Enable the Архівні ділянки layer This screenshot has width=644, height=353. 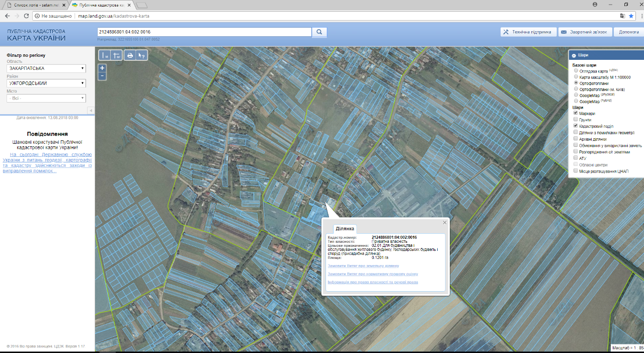pos(576,139)
